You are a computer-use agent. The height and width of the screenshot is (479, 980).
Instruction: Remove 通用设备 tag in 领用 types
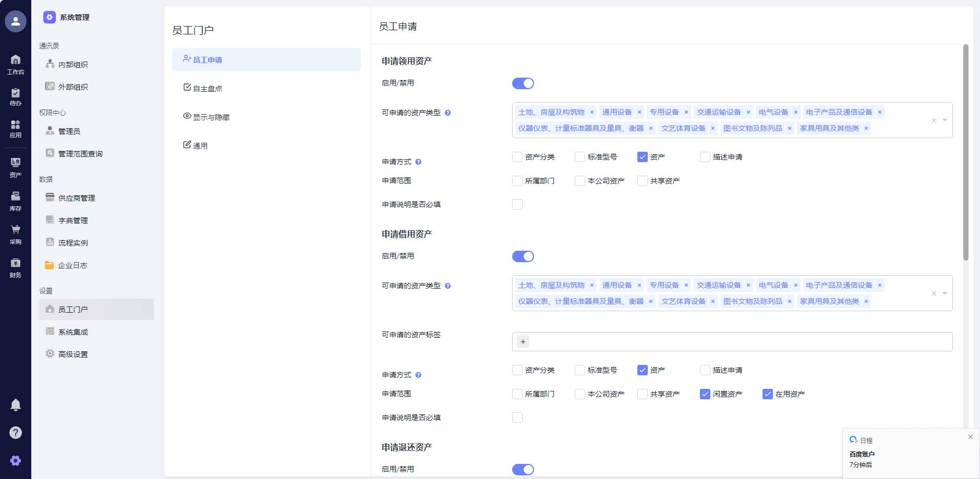(x=639, y=112)
